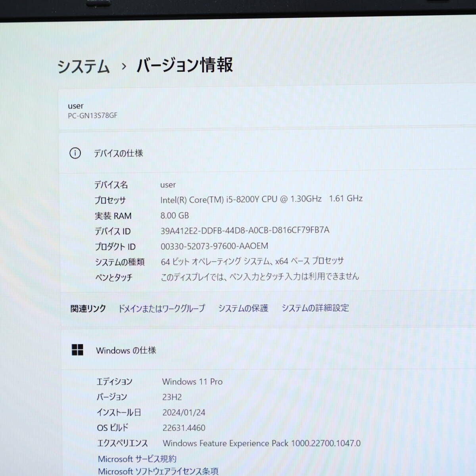The image size is (476, 476).
Task: Open Microsoft ソフトウェアライセンス条項 link
Action: 158,471
